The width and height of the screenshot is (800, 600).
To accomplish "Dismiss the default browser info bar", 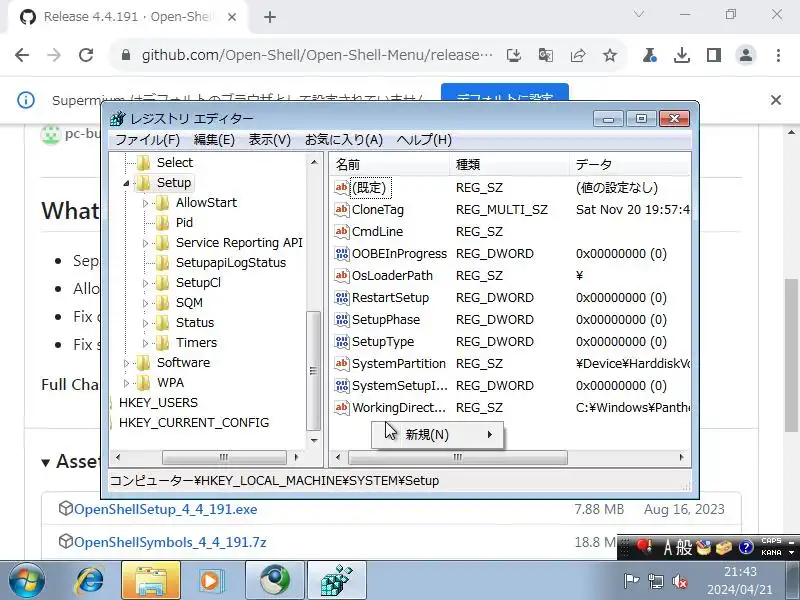I will [776, 100].
